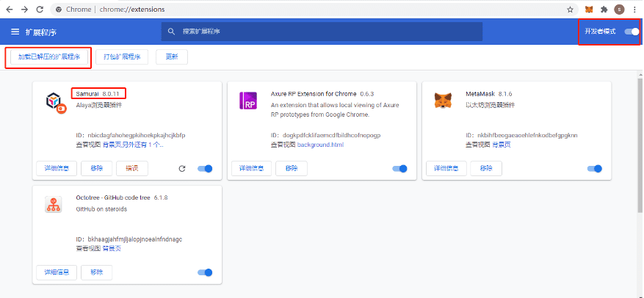Open Octotree 详细信息
The height and width of the screenshot is (298, 644).
[57, 272]
